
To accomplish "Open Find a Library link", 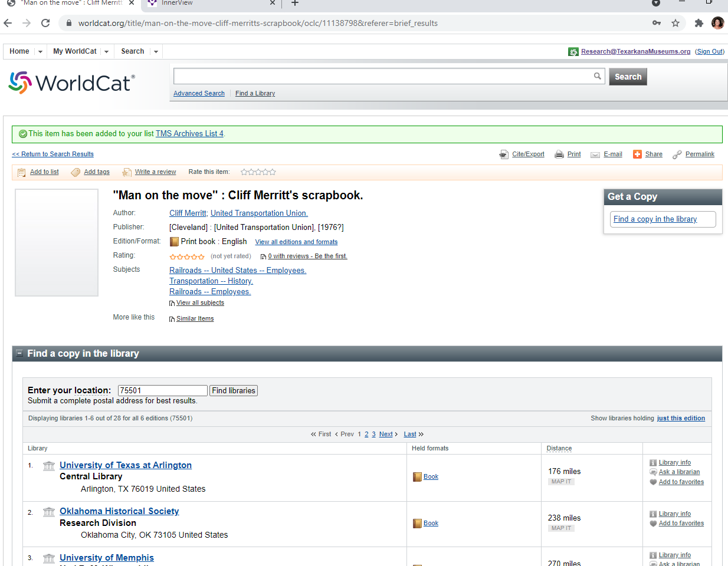I will coord(255,93).
